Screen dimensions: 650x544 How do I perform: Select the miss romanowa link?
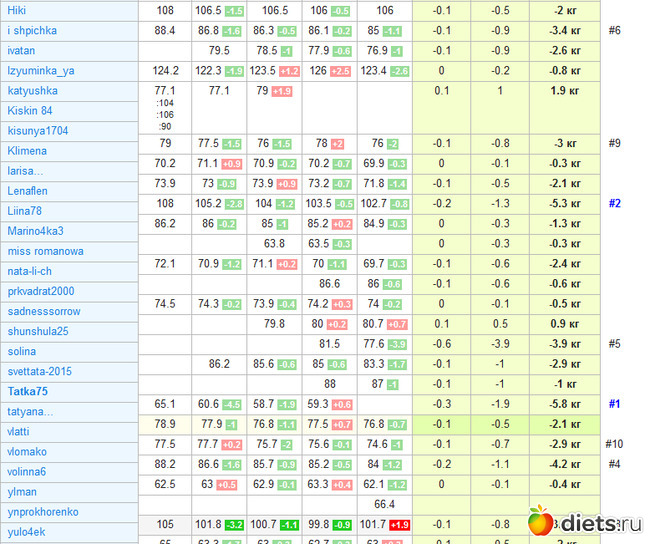[x=45, y=251]
